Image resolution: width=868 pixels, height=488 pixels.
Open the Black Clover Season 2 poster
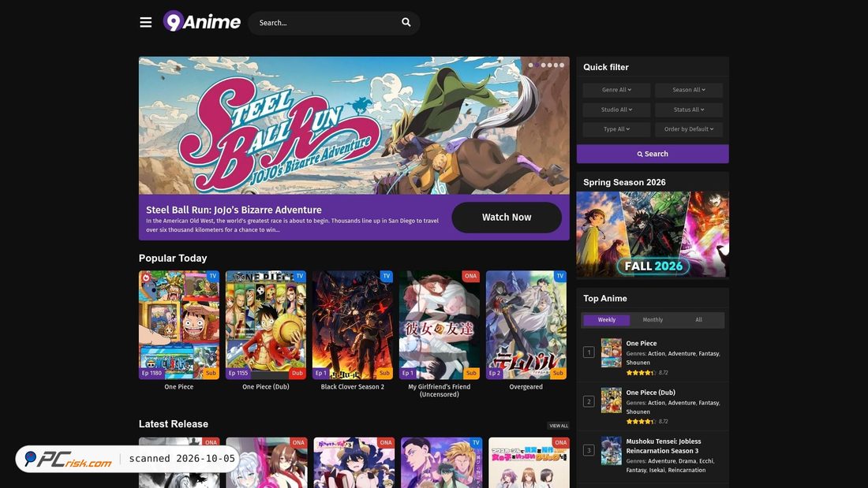[353, 325]
